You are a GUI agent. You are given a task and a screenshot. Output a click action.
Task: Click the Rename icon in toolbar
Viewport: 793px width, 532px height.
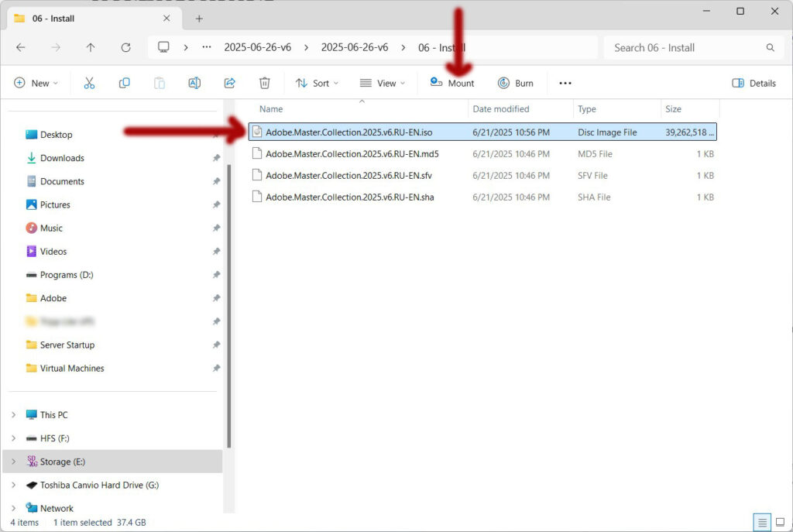[194, 83]
